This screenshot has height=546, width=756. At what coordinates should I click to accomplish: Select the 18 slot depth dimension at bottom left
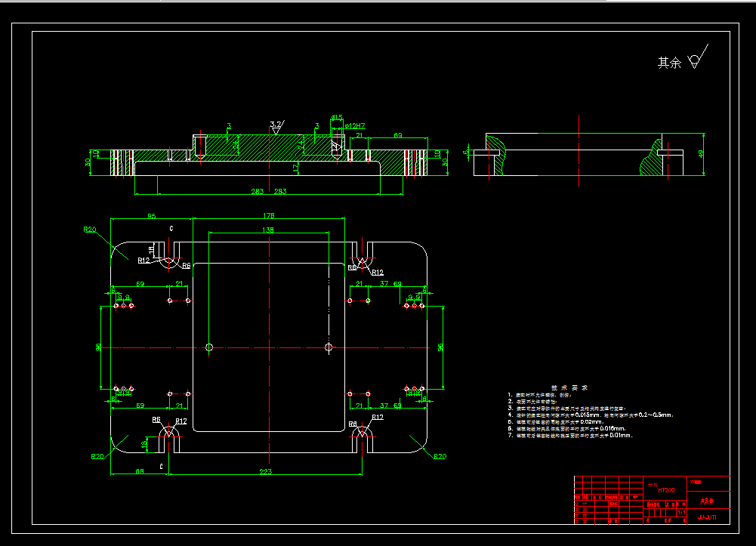coord(143,444)
